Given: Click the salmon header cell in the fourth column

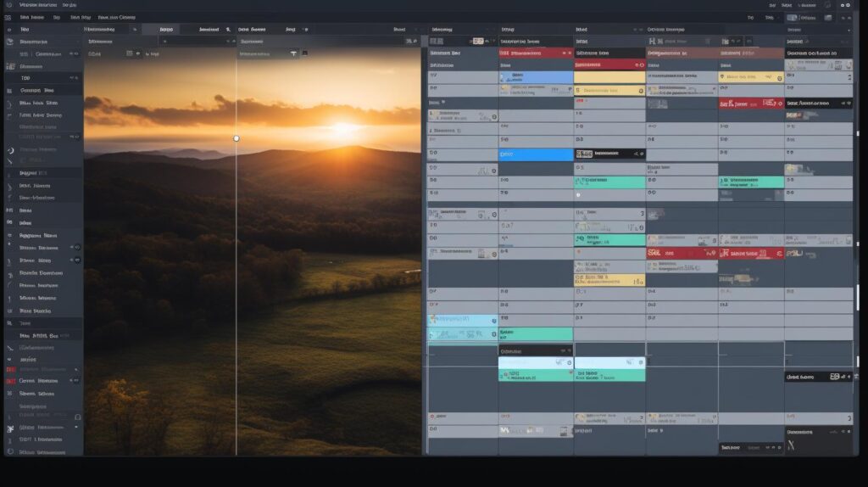Looking at the screenshot, I should (x=682, y=53).
